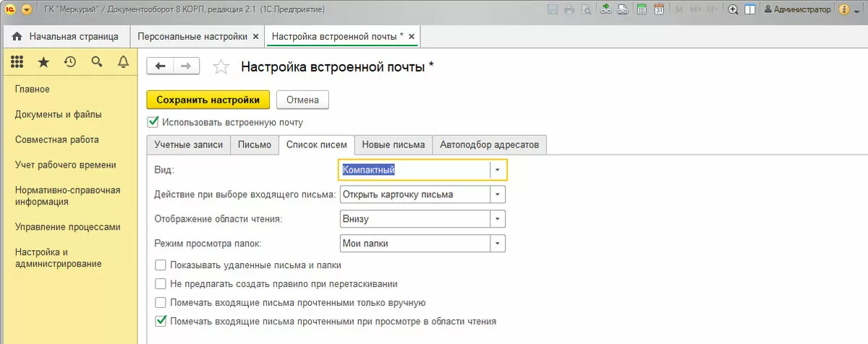Open 'Документы и файлы' section in the sidebar

click(x=59, y=114)
